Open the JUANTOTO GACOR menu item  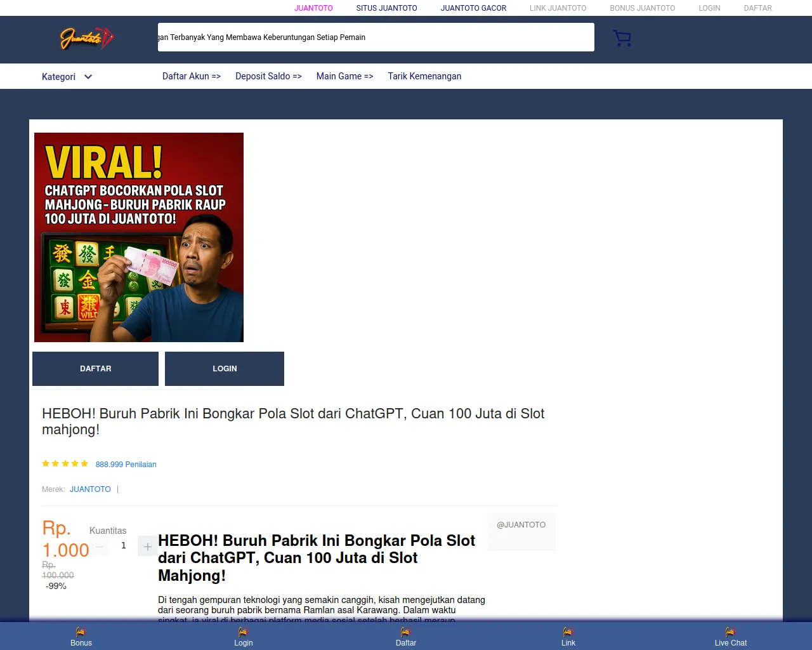coord(474,8)
